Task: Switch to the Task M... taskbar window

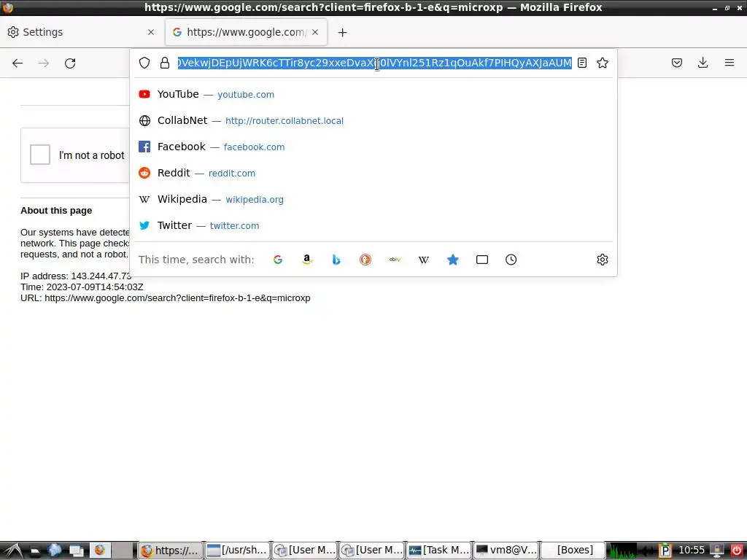Action: tap(438, 551)
